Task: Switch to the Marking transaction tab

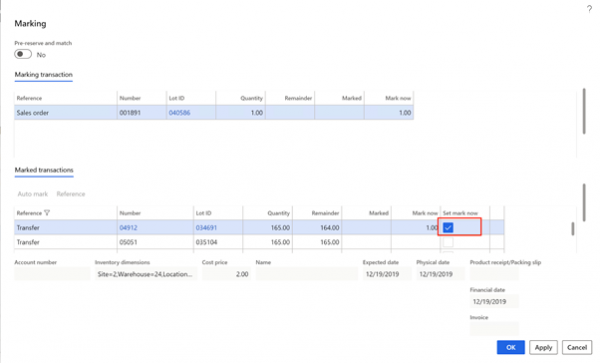Action: pyautogui.click(x=44, y=75)
